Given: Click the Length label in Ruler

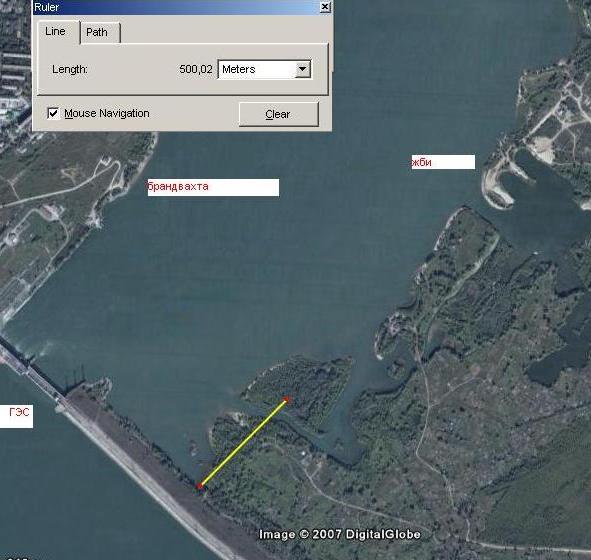Looking at the screenshot, I should tap(70, 69).
